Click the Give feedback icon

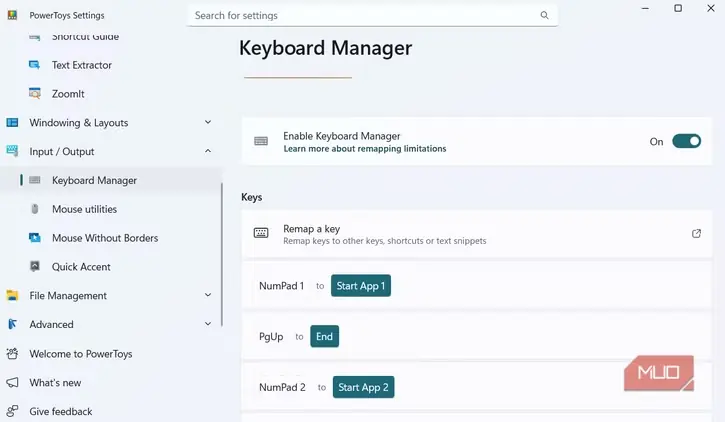point(12,411)
